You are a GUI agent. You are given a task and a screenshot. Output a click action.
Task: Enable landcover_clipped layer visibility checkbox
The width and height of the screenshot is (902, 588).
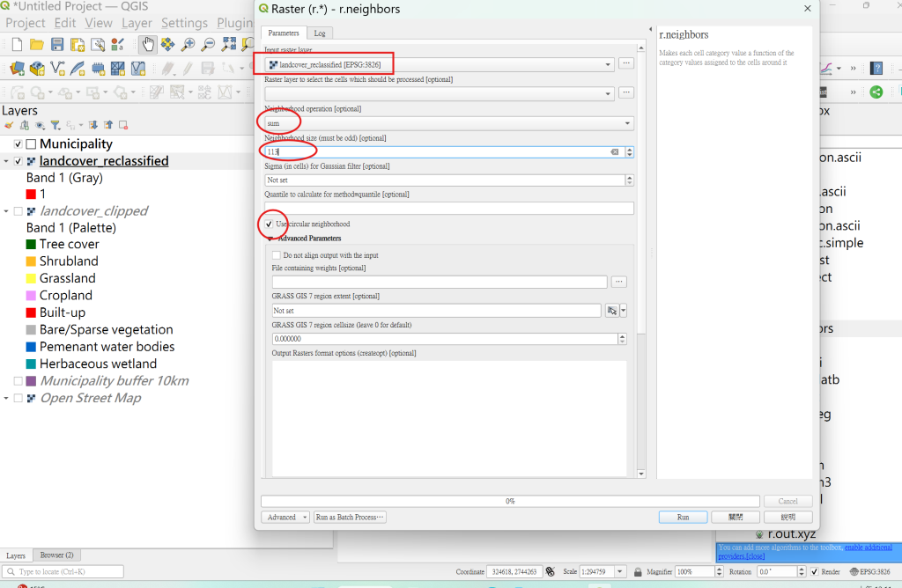pyautogui.click(x=18, y=211)
